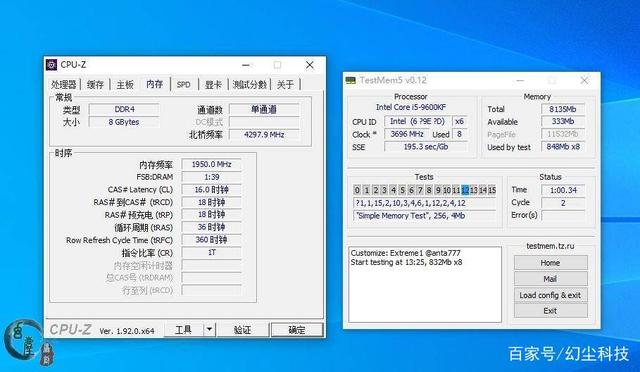The image size is (640, 372).
Task: Click the 大小 value 8 GBytes
Action: coord(124,122)
